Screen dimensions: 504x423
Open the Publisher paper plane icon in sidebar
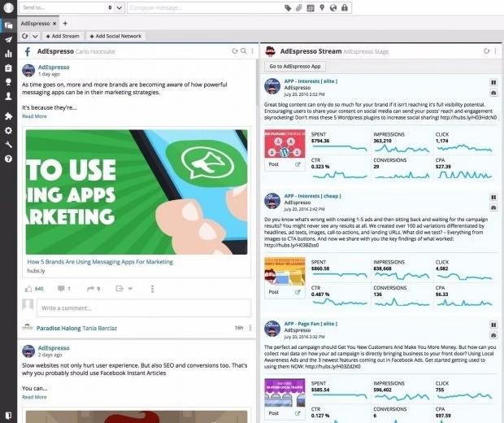pos(8,40)
